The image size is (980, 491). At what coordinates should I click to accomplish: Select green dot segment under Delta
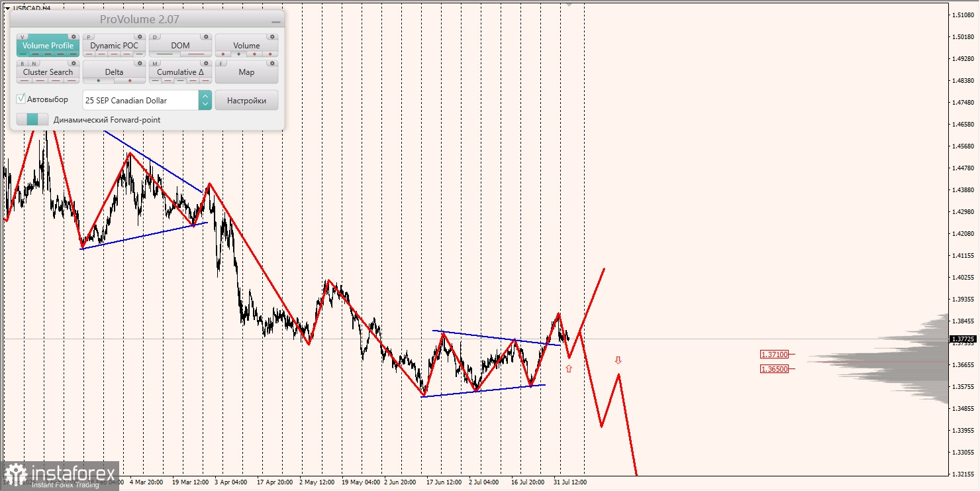click(99, 80)
